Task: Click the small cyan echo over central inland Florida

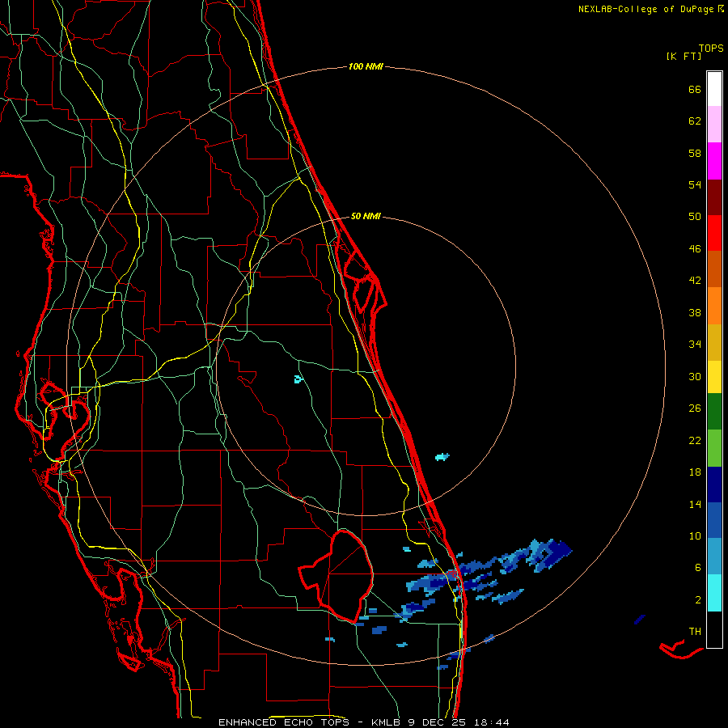Action: pyautogui.click(x=298, y=379)
